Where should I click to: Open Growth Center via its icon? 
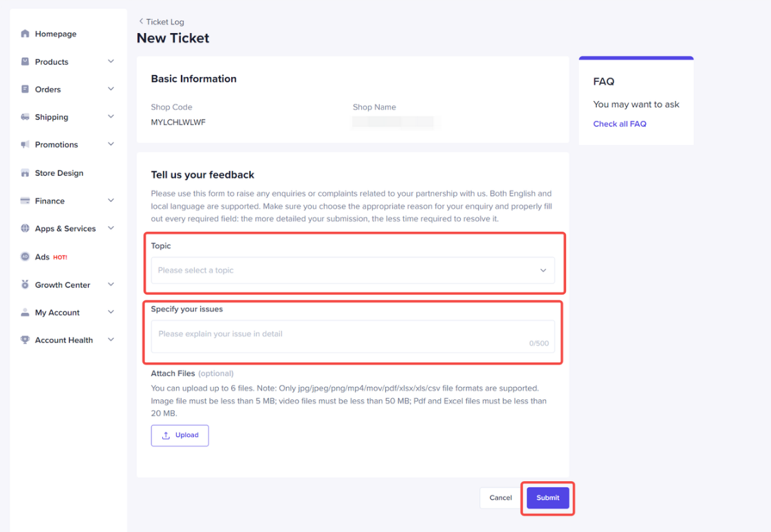(x=24, y=284)
